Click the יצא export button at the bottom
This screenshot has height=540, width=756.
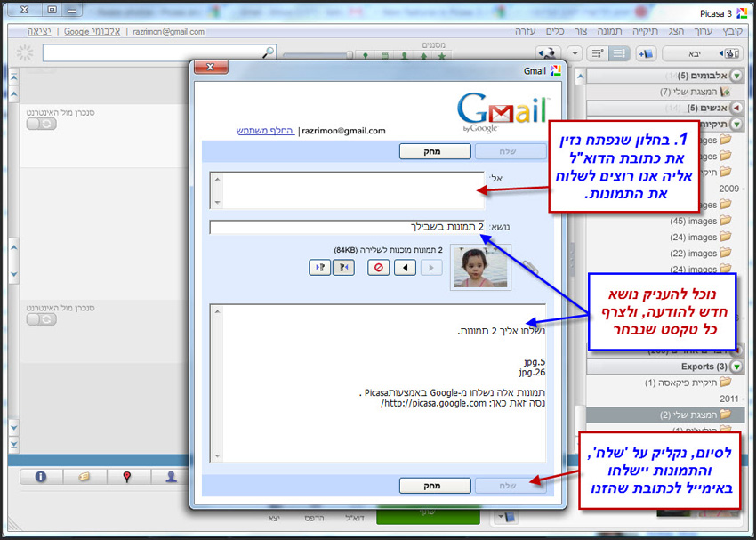(x=274, y=518)
